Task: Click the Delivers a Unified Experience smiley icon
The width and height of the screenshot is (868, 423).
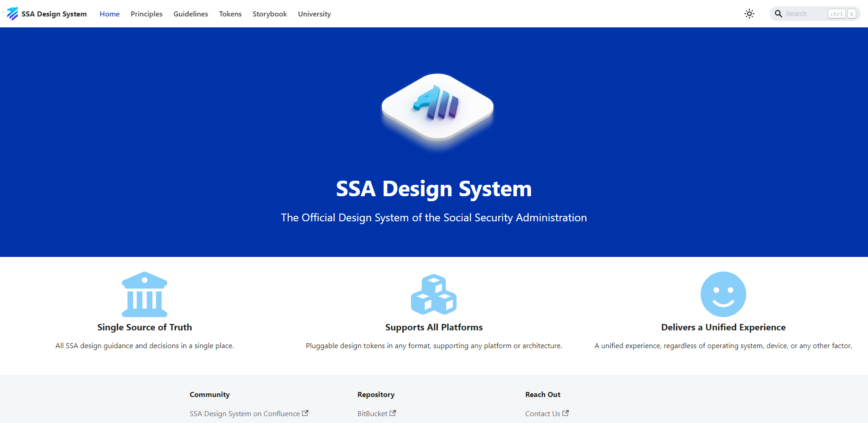Action: 722,294
